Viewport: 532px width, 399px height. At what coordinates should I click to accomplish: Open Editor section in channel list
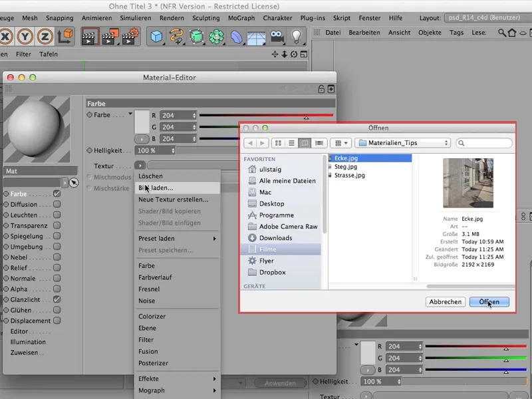pyautogui.click(x=19, y=331)
